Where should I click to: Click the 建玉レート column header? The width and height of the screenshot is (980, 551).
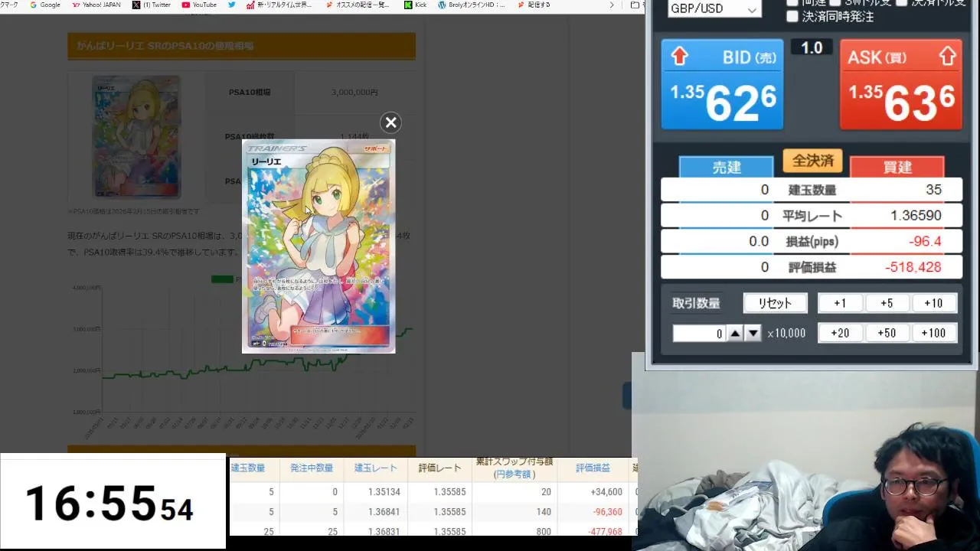pos(376,468)
